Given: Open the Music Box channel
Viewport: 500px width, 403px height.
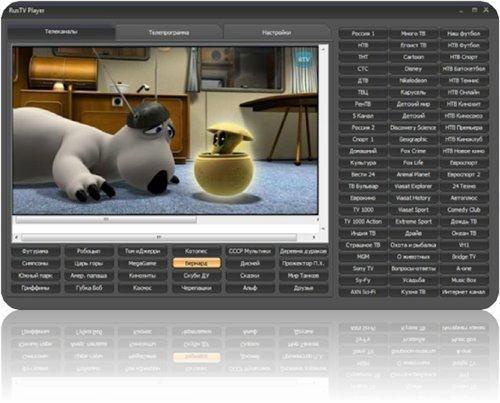Looking at the screenshot, I should [x=464, y=280].
